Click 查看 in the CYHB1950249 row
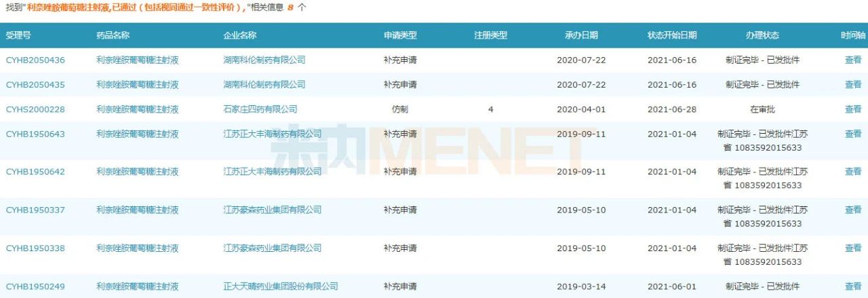This screenshot has width=868, height=298. click(x=852, y=286)
